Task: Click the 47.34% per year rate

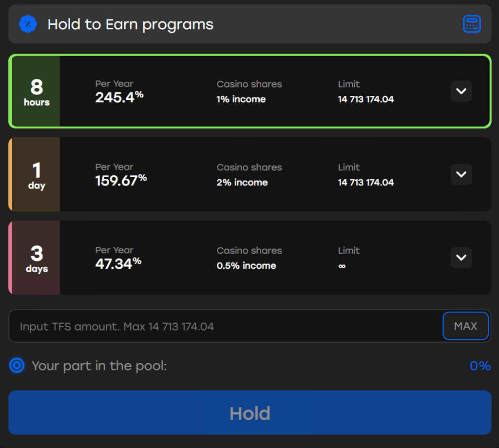Action: pyautogui.click(x=118, y=264)
